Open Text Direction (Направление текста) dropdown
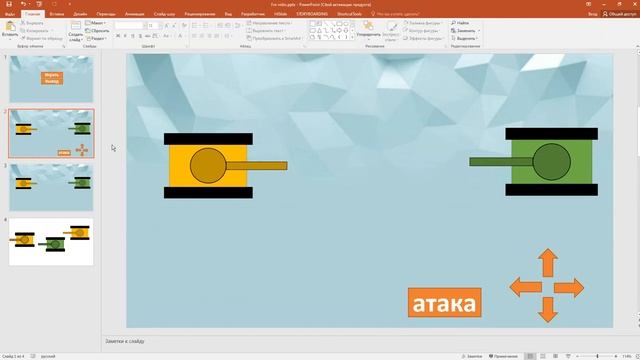 click(x=269, y=23)
